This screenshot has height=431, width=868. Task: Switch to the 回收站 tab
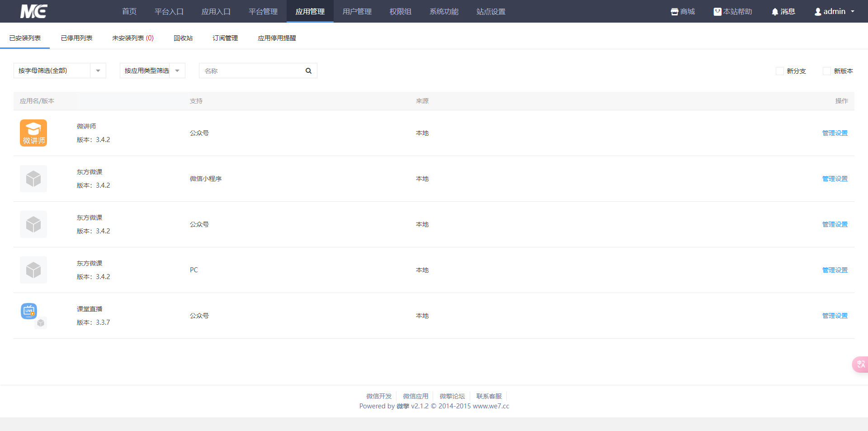[x=183, y=38]
